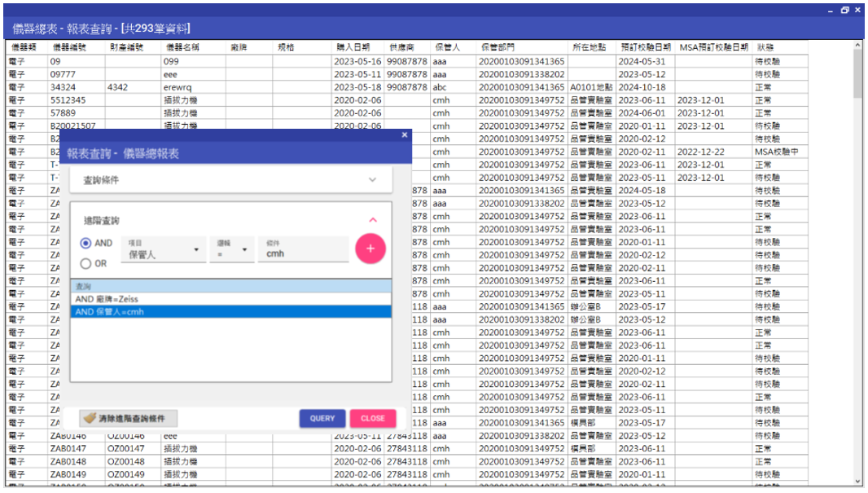Close the 報表查詢 dialog with its X icon

pyautogui.click(x=404, y=135)
